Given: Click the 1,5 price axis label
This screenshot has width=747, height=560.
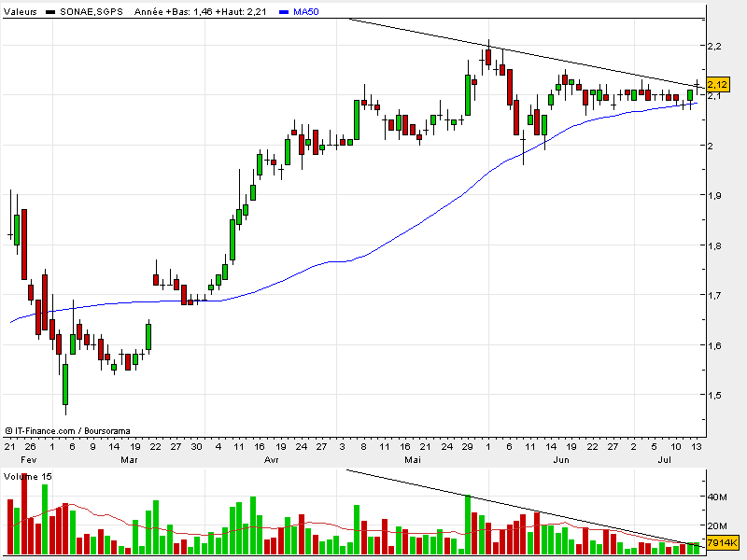Looking at the screenshot, I should [x=714, y=395].
